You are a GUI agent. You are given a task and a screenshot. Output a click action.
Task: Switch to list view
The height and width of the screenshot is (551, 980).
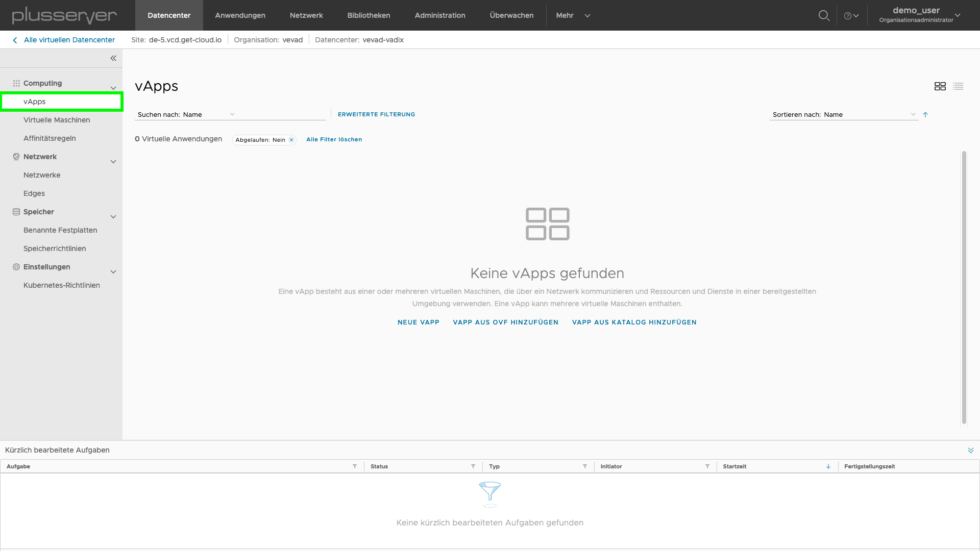[x=958, y=86]
